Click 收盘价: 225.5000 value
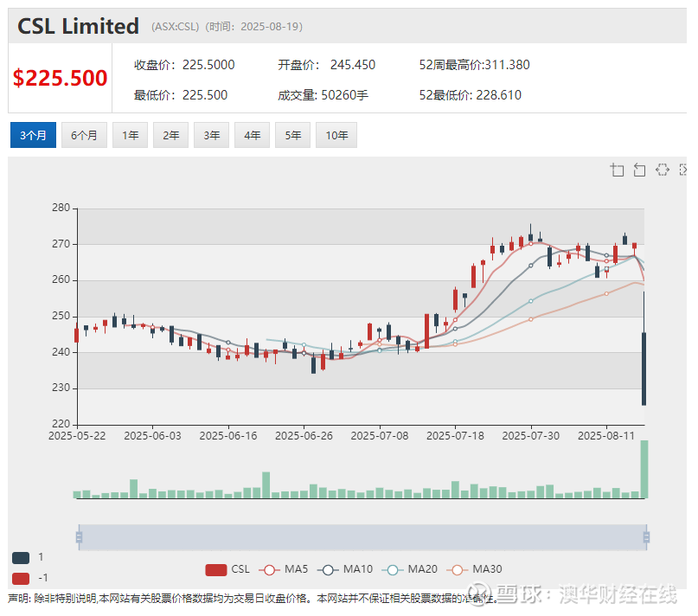 (184, 65)
